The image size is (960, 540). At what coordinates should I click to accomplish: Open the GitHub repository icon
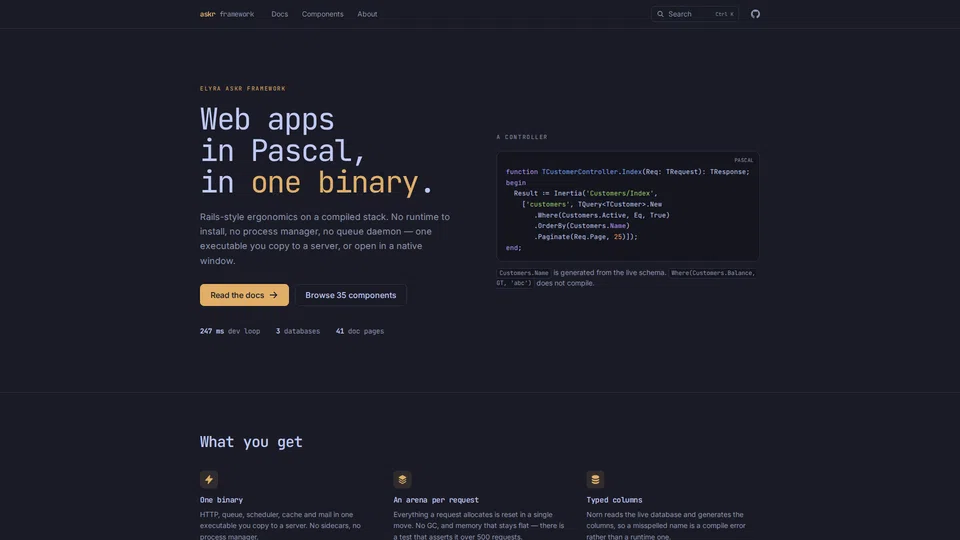(755, 14)
